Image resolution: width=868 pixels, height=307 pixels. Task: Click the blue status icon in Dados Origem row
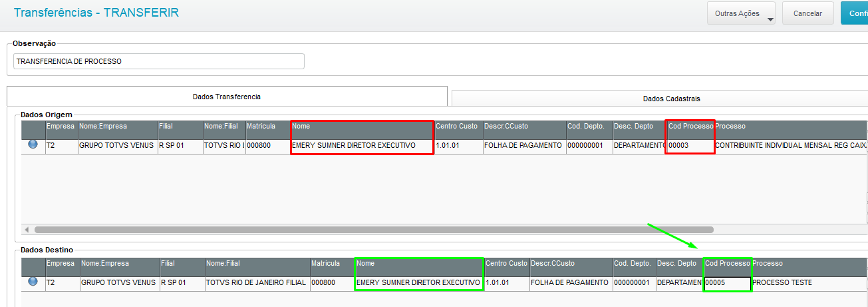tap(33, 144)
